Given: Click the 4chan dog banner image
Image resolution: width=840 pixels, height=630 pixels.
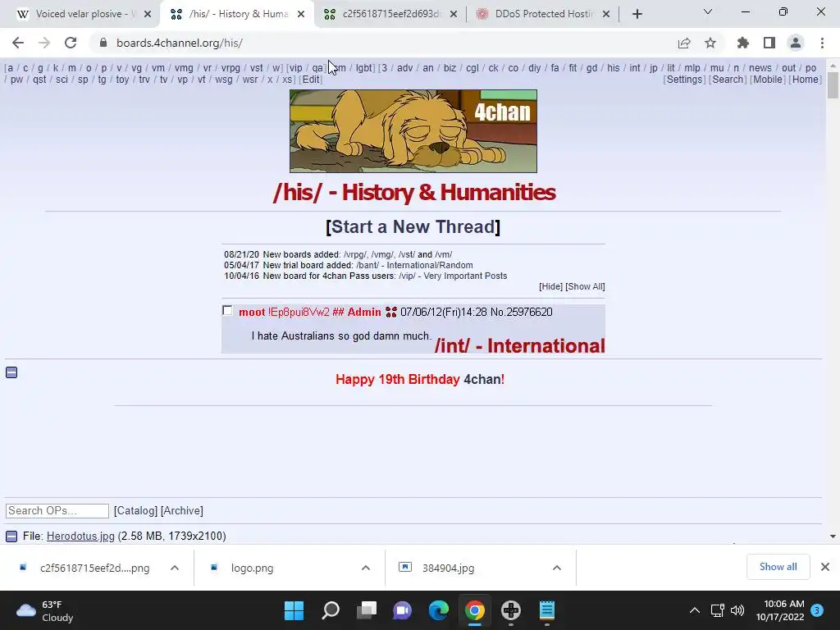Looking at the screenshot, I should pyautogui.click(x=413, y=131).
